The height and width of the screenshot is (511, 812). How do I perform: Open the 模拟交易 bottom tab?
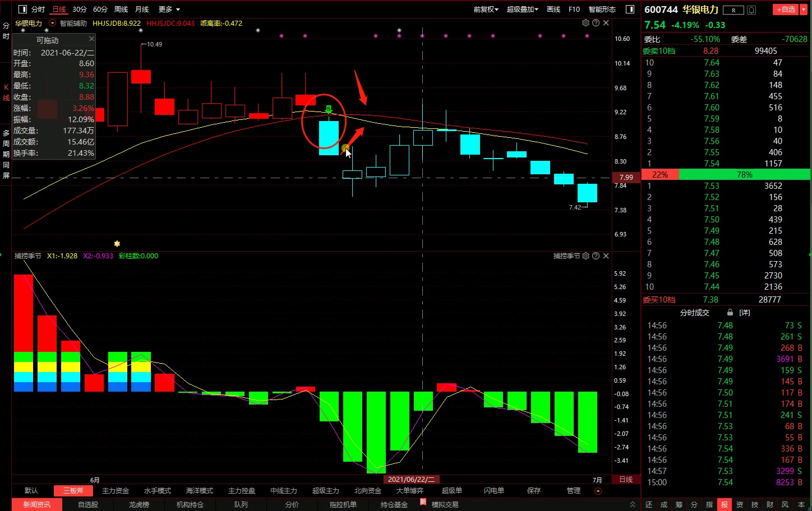click(x=445, y=505)
